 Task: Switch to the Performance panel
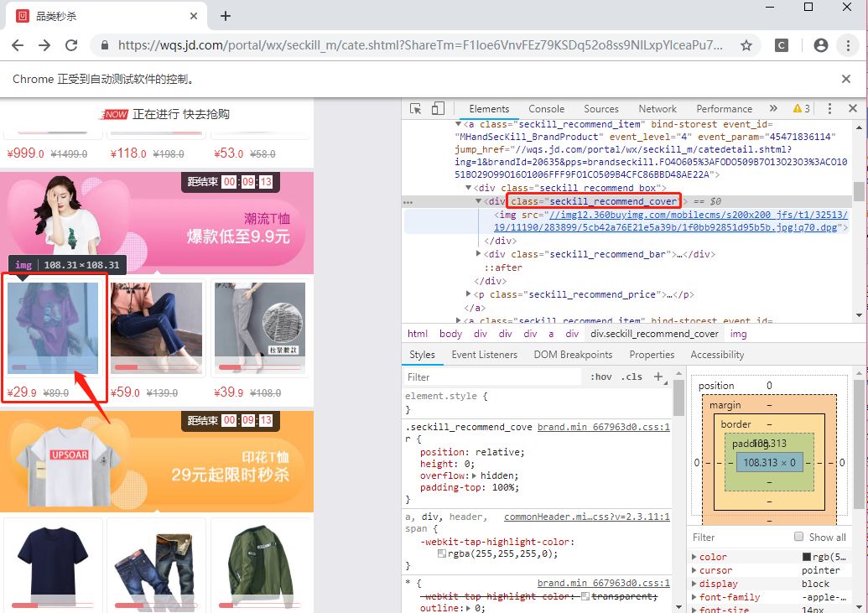tap(724, 109)
